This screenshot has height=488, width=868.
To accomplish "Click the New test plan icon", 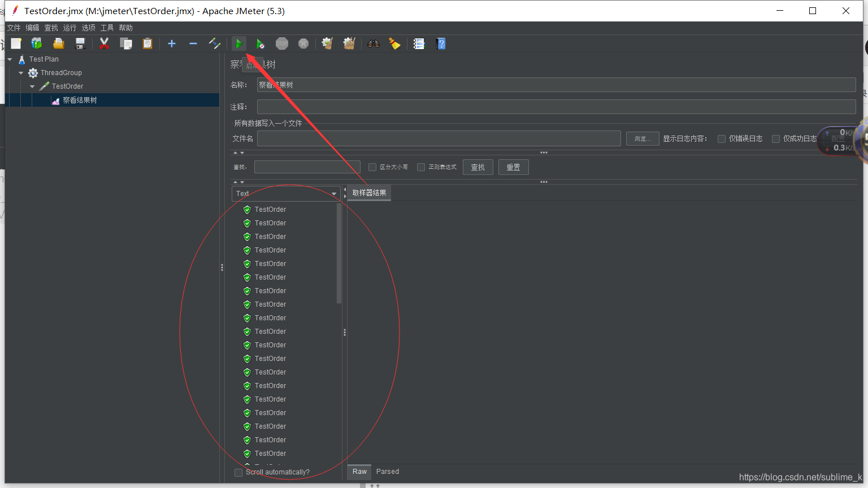I will click(16, 43).
